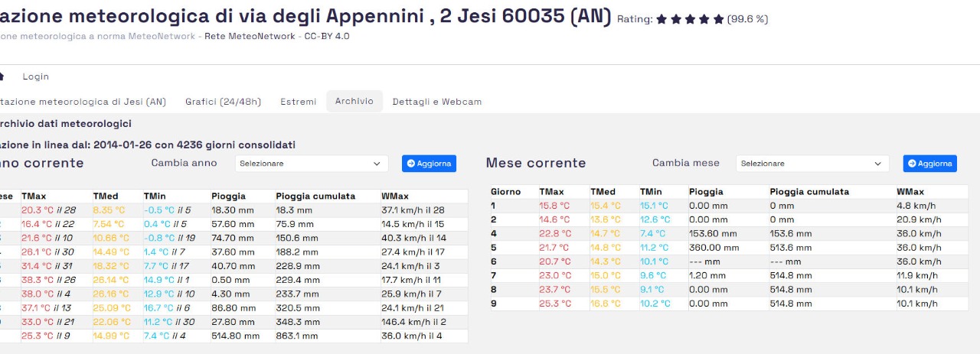Click the 360.00 mm rainfall cell

coord(713,248)
